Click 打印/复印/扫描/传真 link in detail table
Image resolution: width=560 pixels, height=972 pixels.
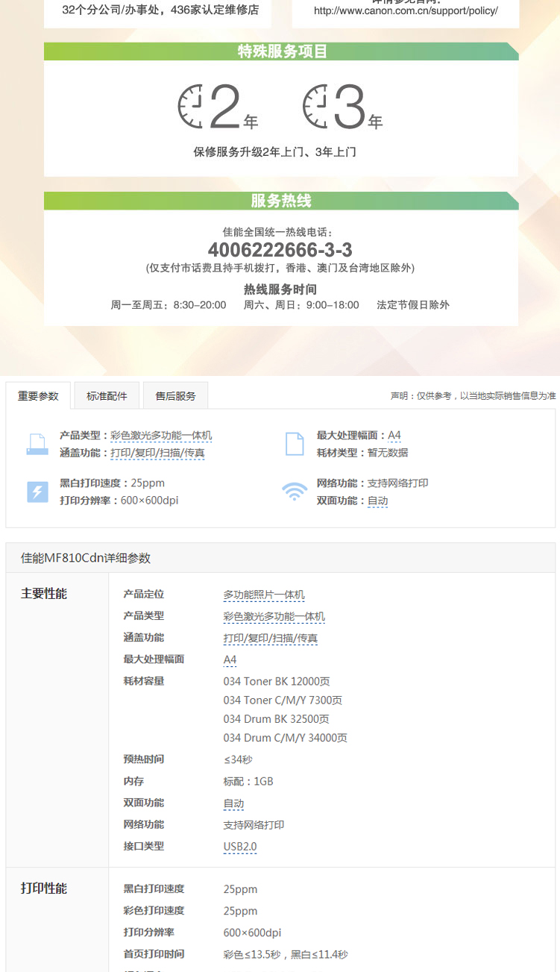click(x=271, y=638)
